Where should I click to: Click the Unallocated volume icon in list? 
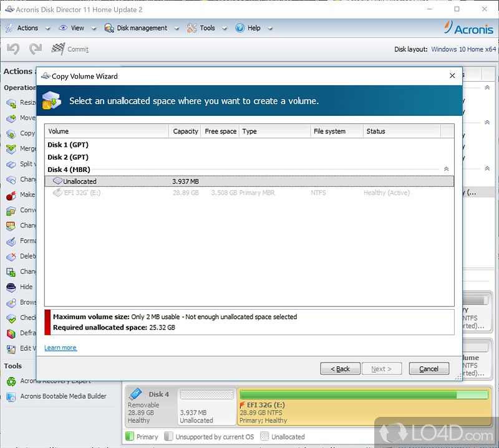pos(57,181)
